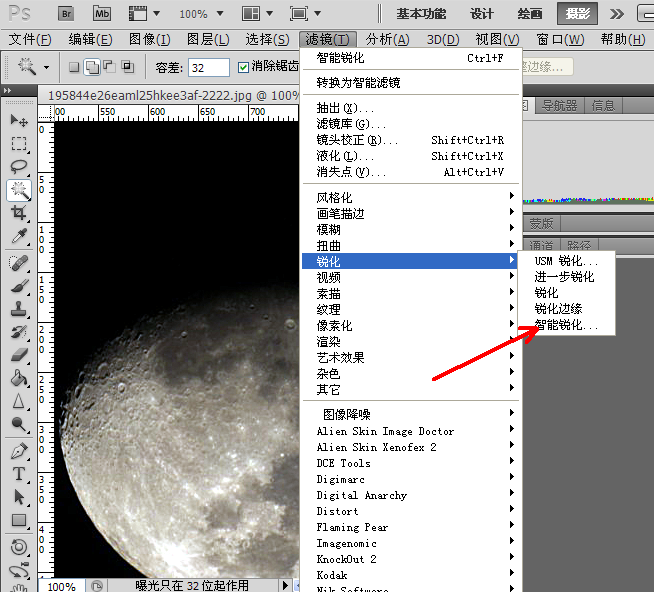Select the Magic Wand tool in toolbox

coord(19,190)
